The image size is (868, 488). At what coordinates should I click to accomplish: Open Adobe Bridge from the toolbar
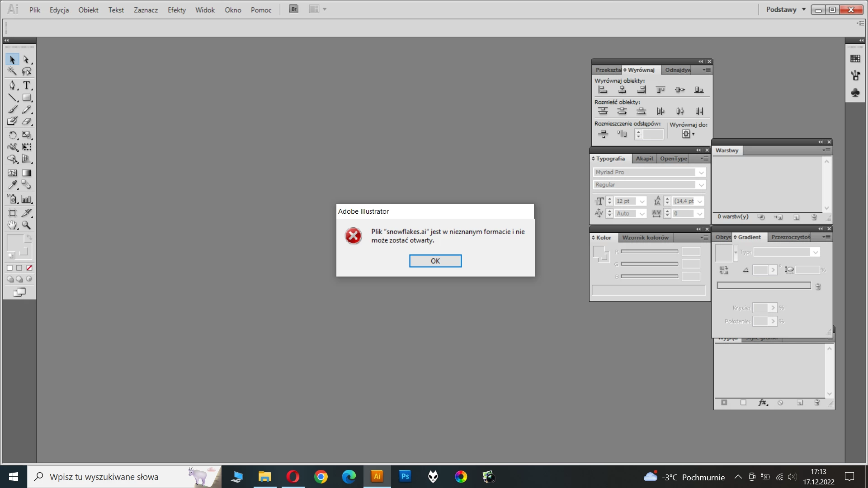click(x=294, y=9)
